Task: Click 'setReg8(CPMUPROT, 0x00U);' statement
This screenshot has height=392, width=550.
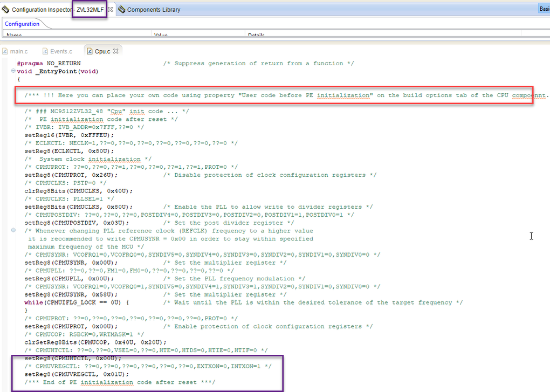Action: [71, 326]
